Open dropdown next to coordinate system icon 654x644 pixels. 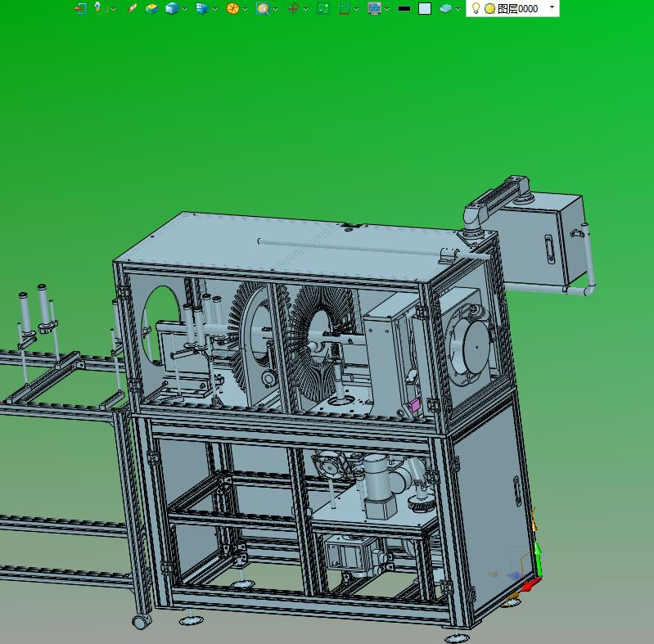click(x=114, y=9)
